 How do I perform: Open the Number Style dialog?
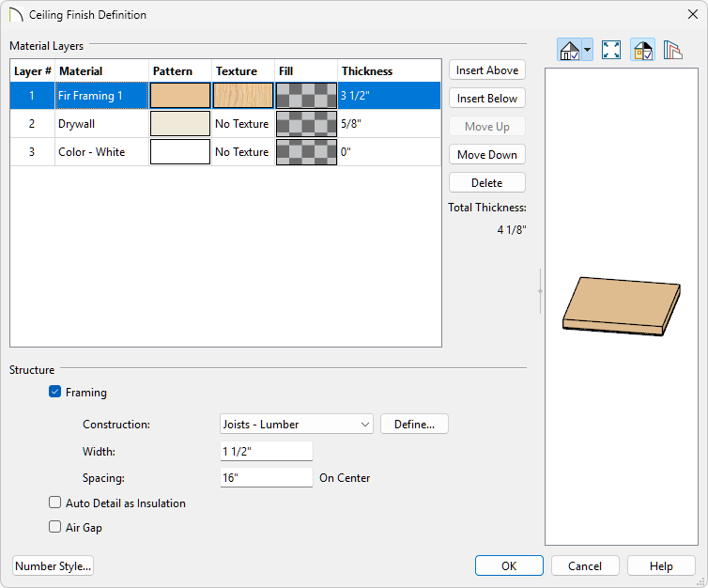pos(54,566)
